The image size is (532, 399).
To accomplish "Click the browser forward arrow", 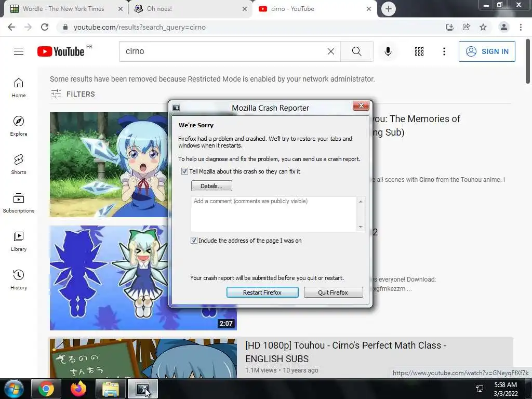I will (28, 27).
